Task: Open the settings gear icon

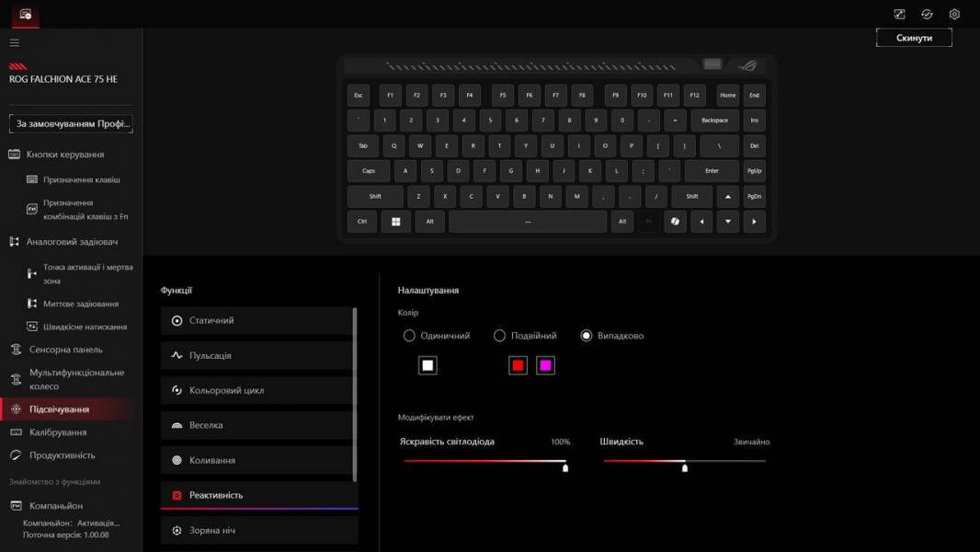Action: coord(954,14)
